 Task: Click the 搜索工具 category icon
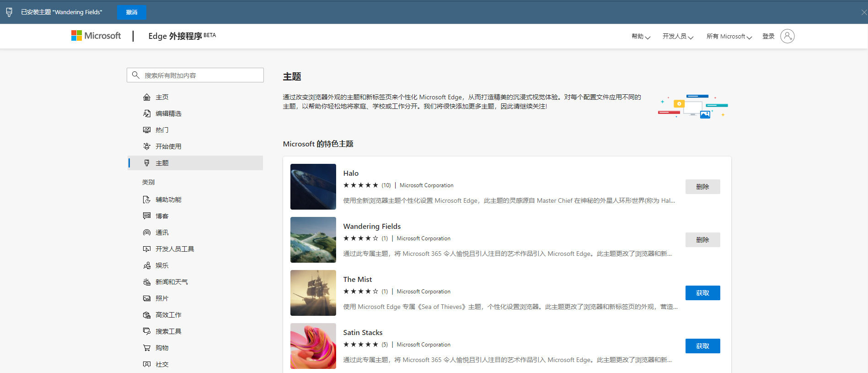(x=147, y=331)
